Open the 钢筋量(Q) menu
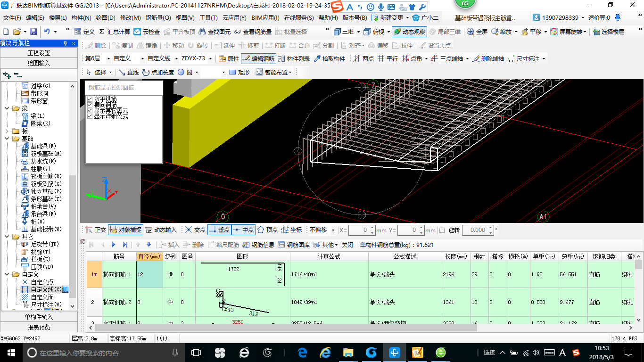 [x=158, y=18]
